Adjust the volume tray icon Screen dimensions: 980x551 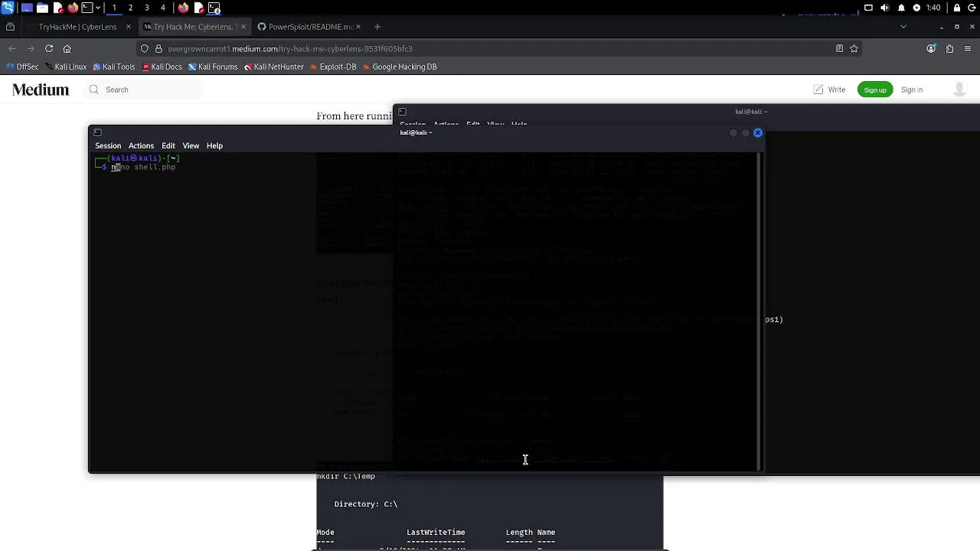(884, 8)
